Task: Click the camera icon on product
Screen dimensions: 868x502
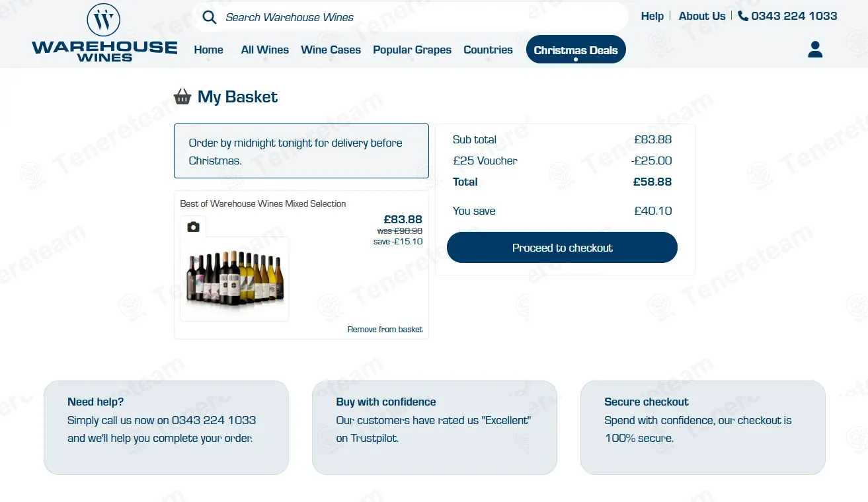Action: tap(193, 227)
